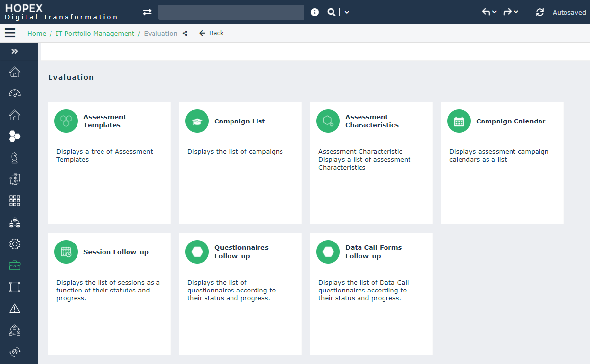Click the grid tiles icon in sidebar
Image resolution: width=590 pixels, height=364 pixels.
pyautogui.click(x=15, y=200)
